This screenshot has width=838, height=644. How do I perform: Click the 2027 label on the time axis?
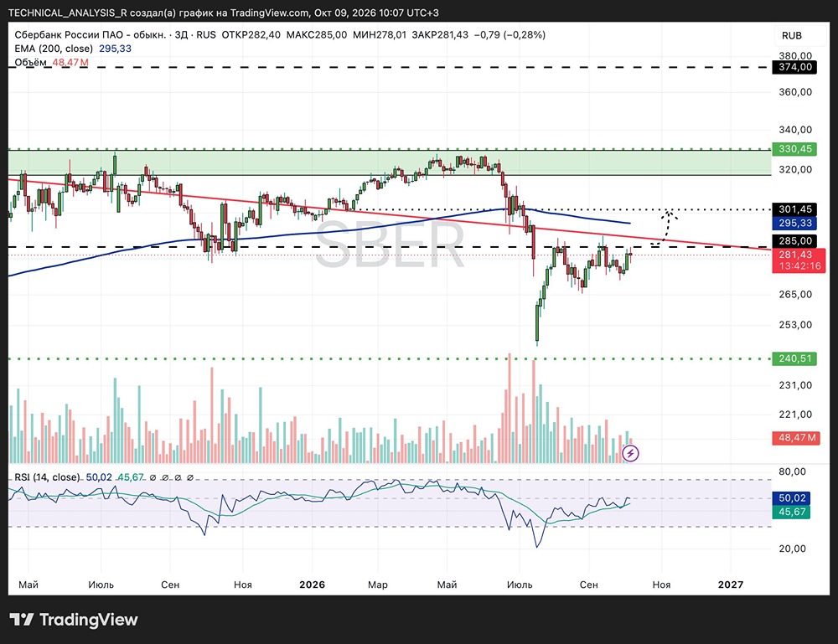click(731, 585)
